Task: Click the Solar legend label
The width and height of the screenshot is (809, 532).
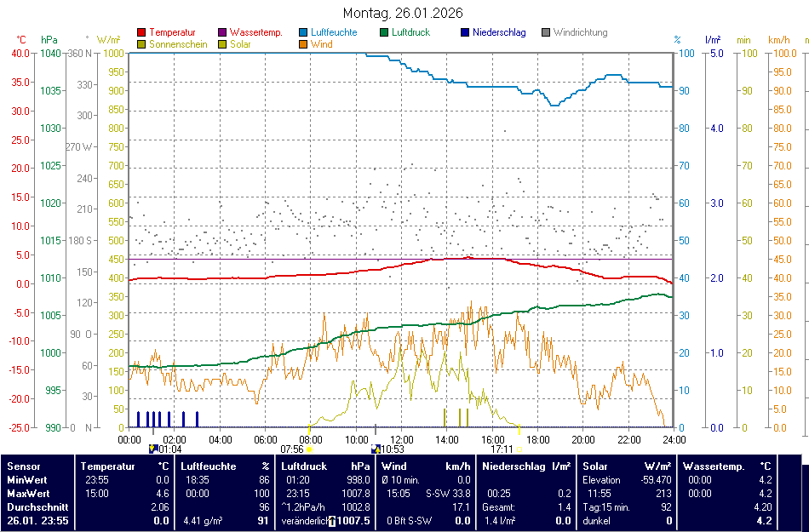Action: point(240,44)
